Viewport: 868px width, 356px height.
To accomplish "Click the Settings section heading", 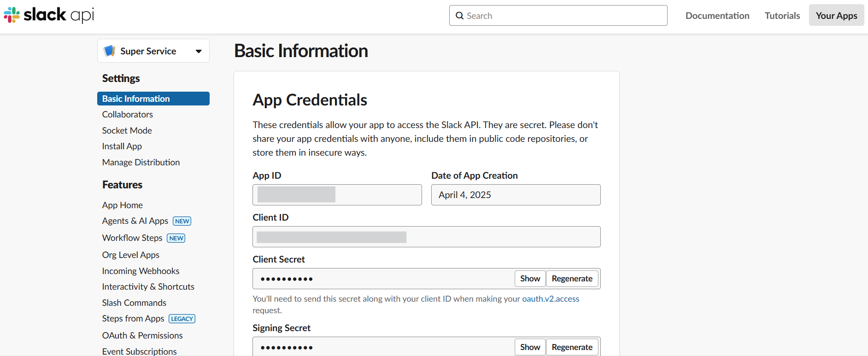I will (x=121, y=78).
